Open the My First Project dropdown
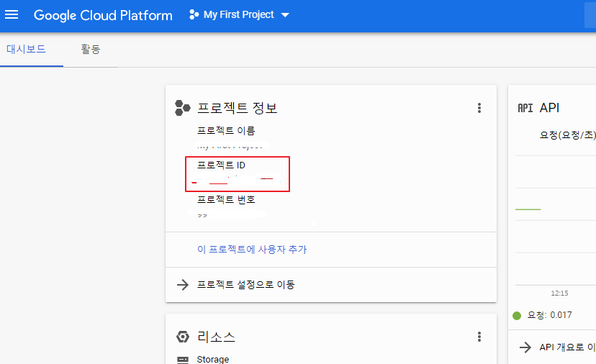 [239, 15]
